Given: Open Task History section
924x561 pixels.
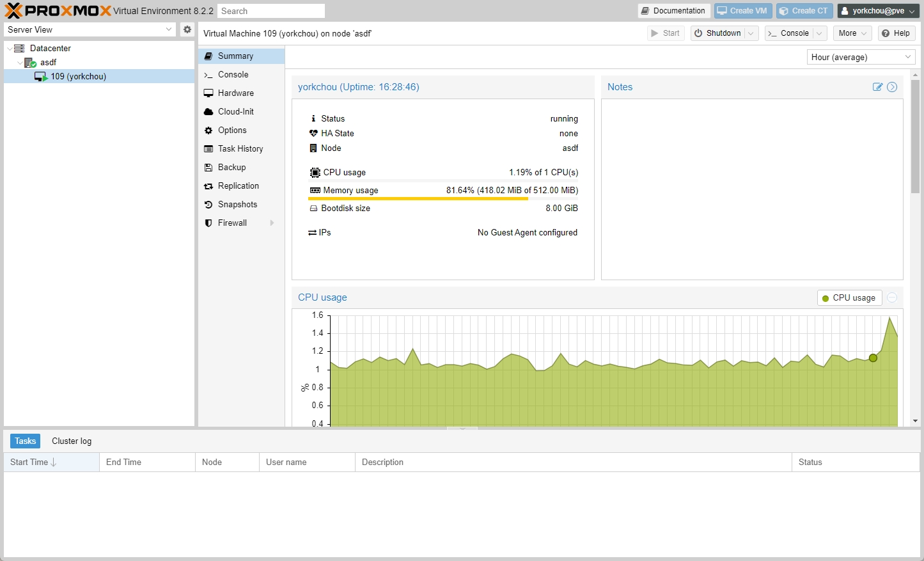Looking at the screenshot, I should click(x=241, y=149).
